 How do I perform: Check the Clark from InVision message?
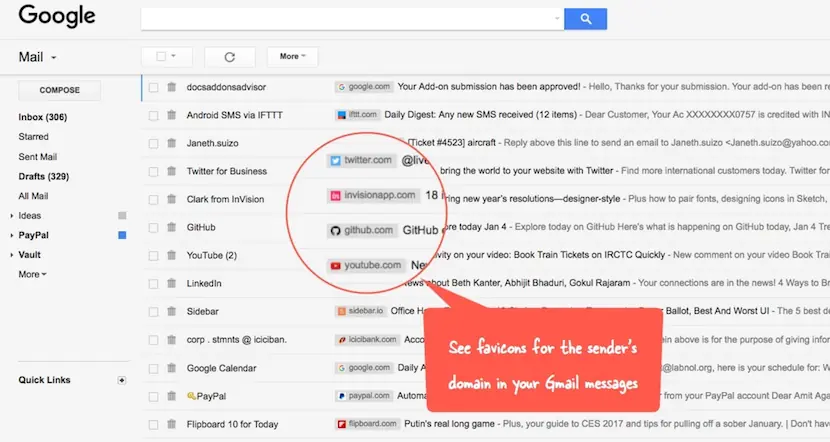tap(154, 200)
